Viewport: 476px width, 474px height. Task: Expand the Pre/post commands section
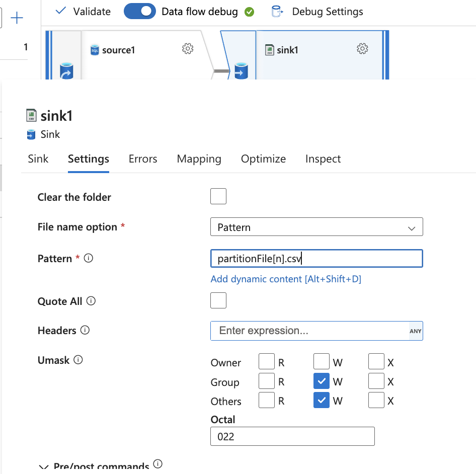click(44, 467)
